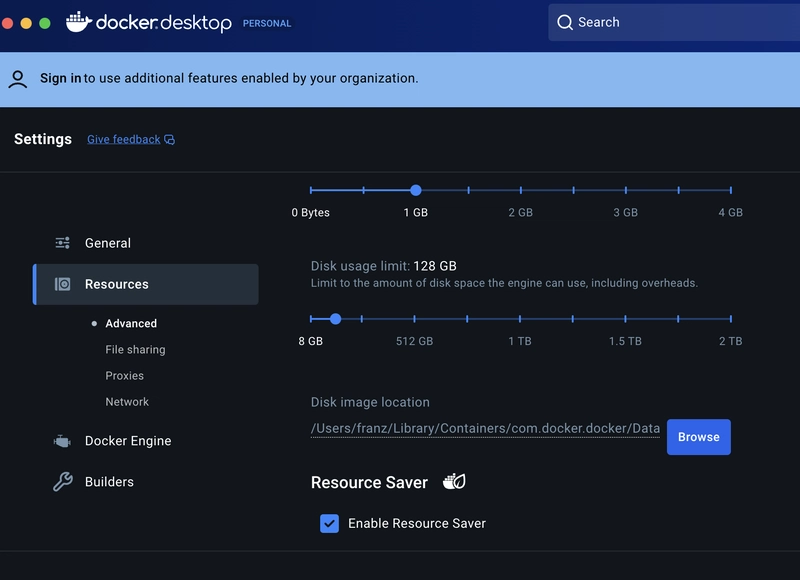Open File sharing settings
800x580 pixels.
click(x=135, y=349)
